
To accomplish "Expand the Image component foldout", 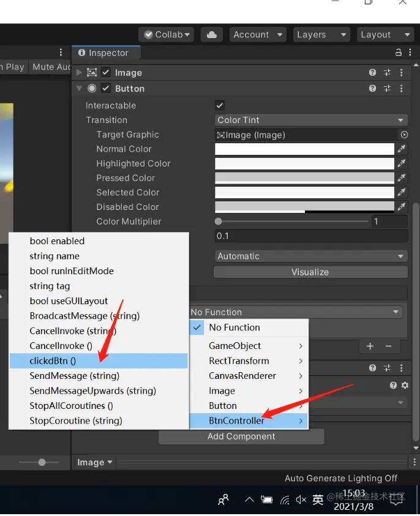I will coord(79,72).
